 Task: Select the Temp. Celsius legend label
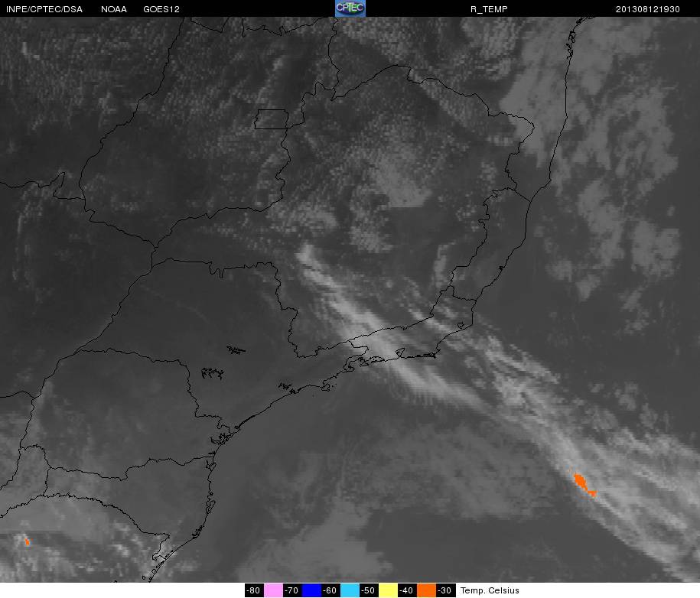(x=490, y=590)
